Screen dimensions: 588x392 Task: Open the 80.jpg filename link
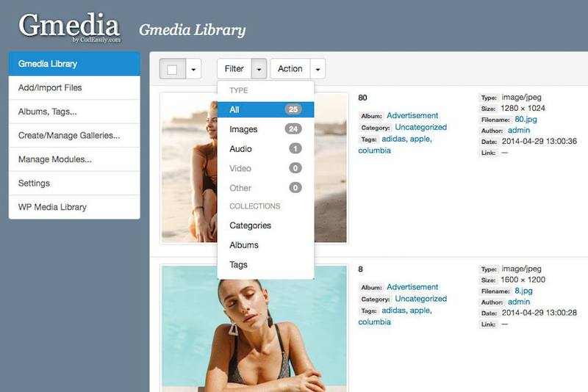point(526,119)
